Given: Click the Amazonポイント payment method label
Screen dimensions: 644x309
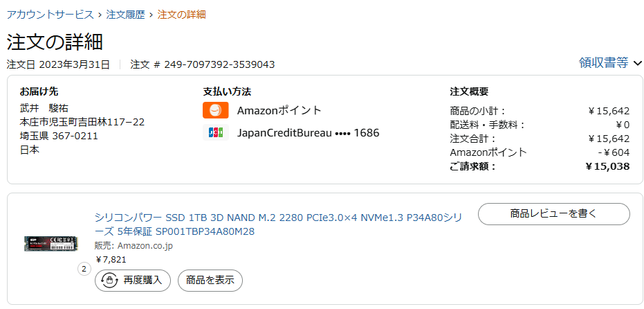Looking at the screenshot, I should tap(279, 110).
